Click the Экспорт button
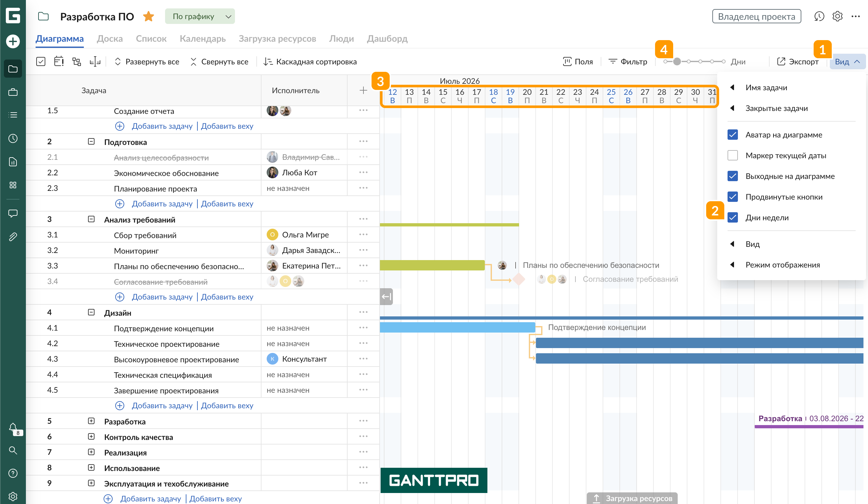Image resolution: width=868 pixels, height=504 pixels. pyautogui.click(x=797, y=61)
